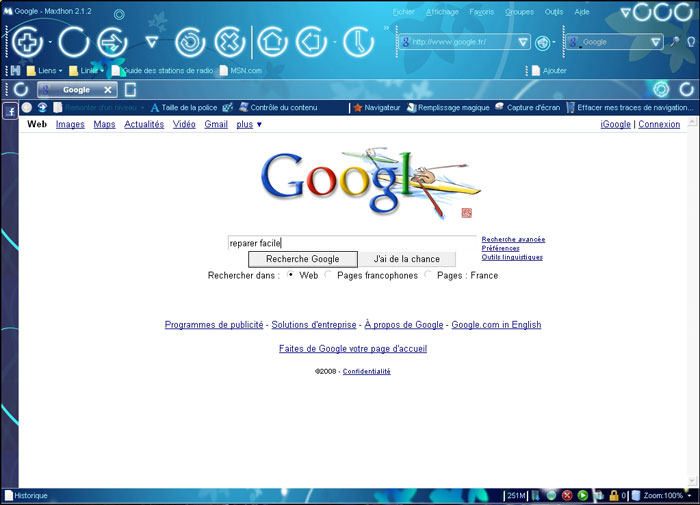Open MSN.com favorites bookmark
This screenshot has height=505, width=700.
241,71
